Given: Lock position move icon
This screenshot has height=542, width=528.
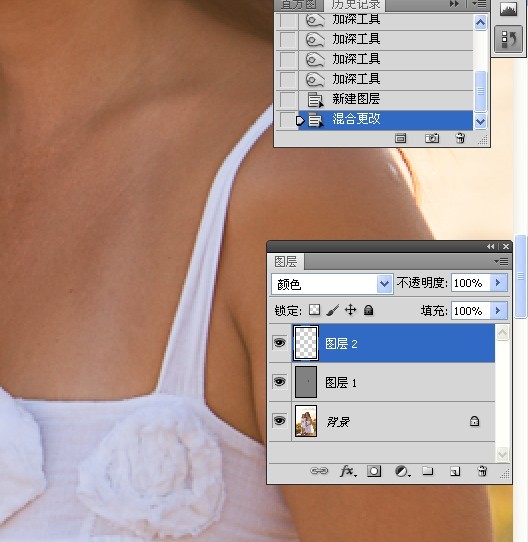Looking at the screenshot, I should (x=351, y=310).
